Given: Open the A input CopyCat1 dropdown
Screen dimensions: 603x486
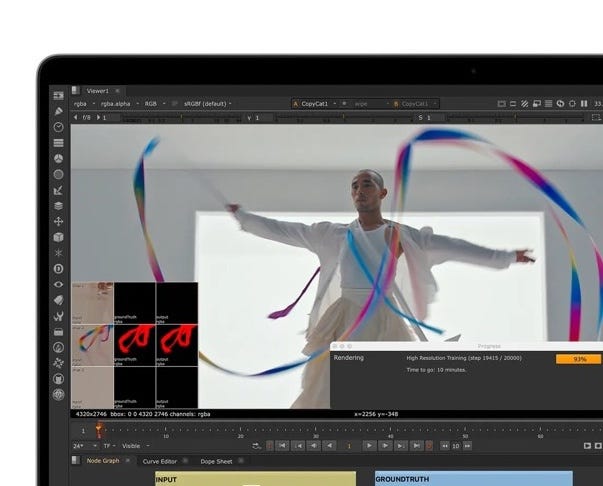Looking at the screenshot, I should tap(314, 104).
